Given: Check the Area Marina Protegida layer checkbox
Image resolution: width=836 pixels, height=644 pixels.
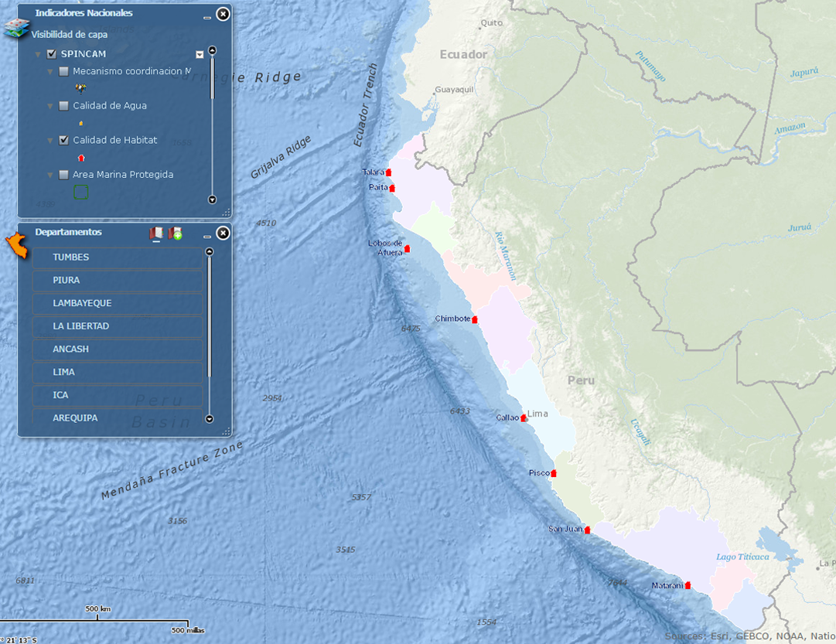Looking at the screenshot, I should tap(63, 175).
